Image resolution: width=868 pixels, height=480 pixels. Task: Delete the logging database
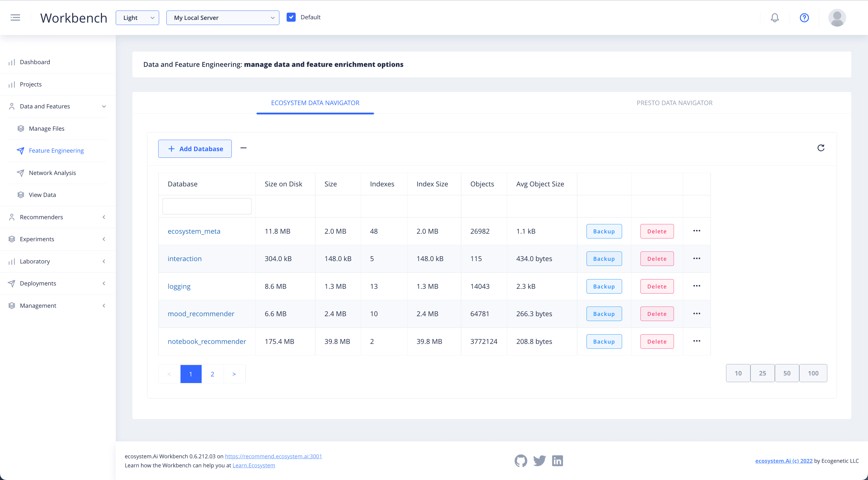[657, 286]
